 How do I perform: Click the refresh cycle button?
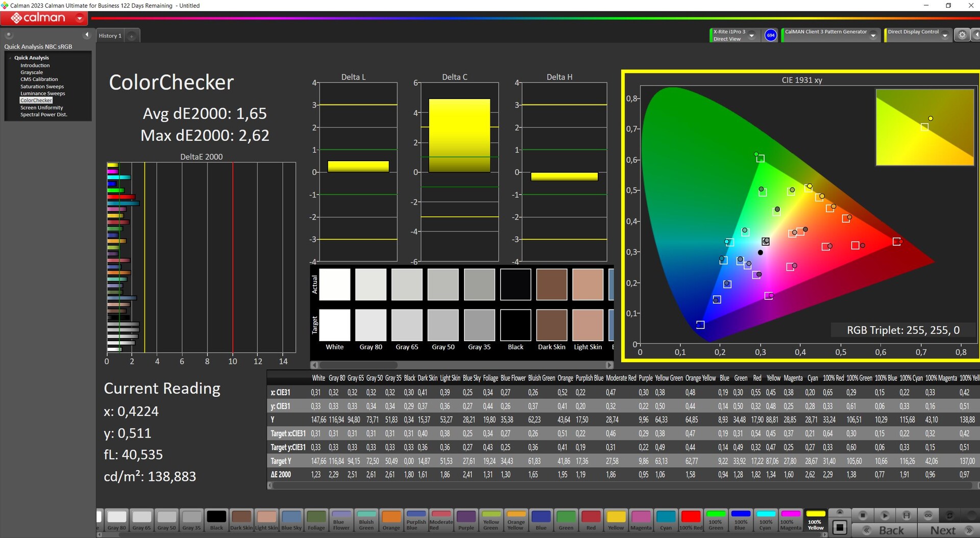(950, 515)
